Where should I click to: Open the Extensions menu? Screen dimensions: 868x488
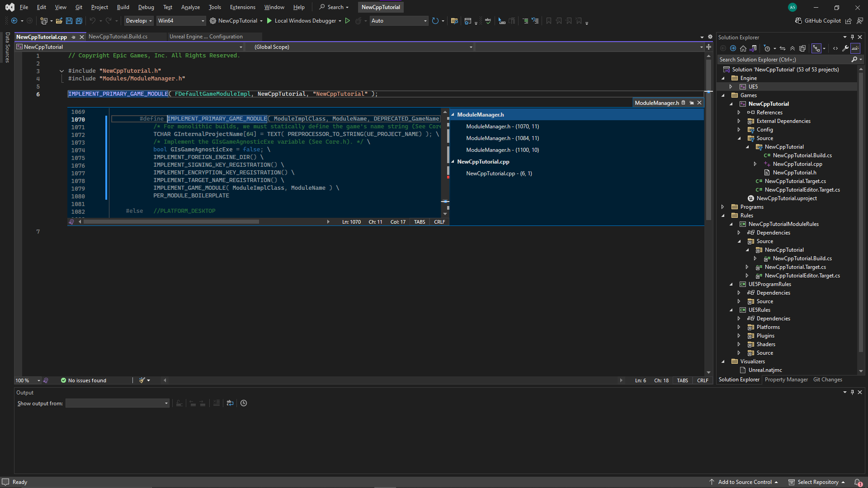click(x=243, y=7)
